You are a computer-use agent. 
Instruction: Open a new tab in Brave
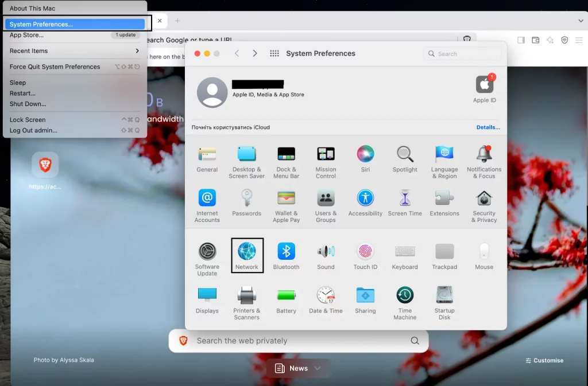pos(177,21)
